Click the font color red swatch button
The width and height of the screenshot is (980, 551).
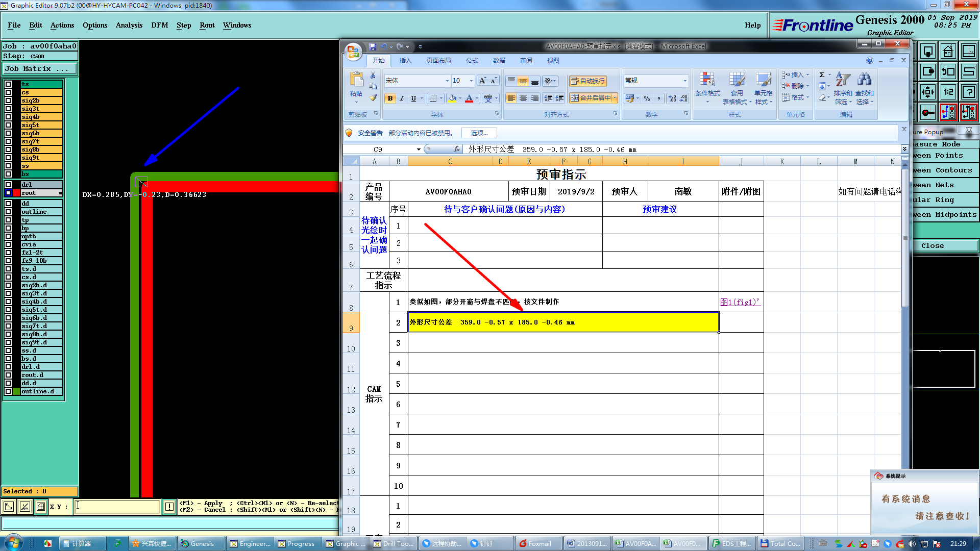tap(469, 98)
